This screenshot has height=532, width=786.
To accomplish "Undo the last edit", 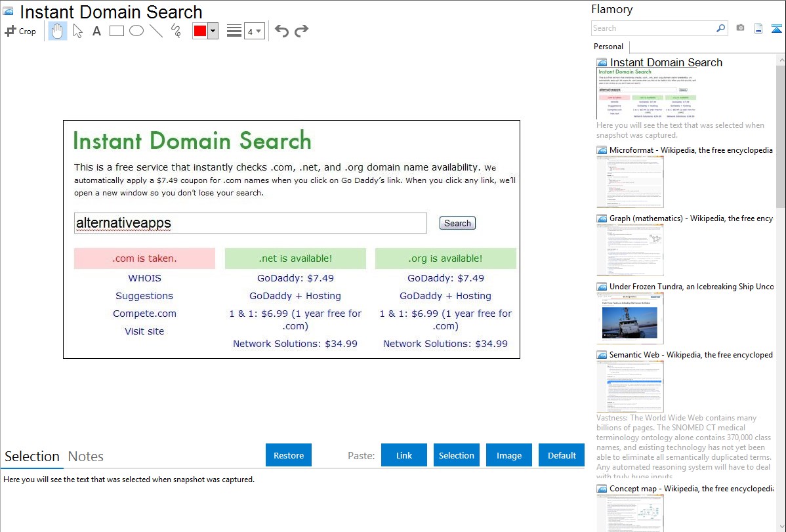I will click(x=281, y=31).
